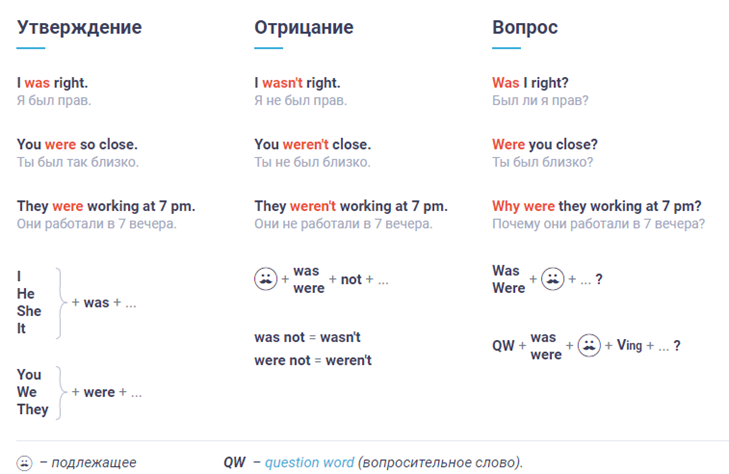The width and height of the screenshot is (729, 474).
Task: Click the face icon after Was/Were
Action: 553,279
